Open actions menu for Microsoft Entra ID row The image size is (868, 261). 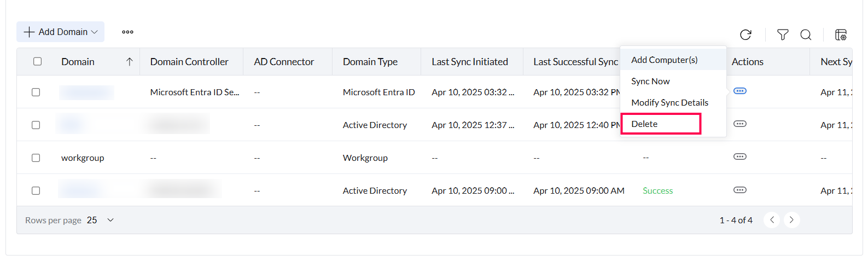tap(739, 91)
